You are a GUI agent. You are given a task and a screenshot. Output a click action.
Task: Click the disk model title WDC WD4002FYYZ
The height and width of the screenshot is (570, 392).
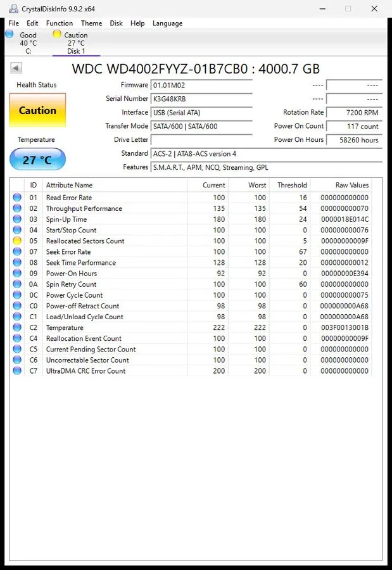coord(196,68)
